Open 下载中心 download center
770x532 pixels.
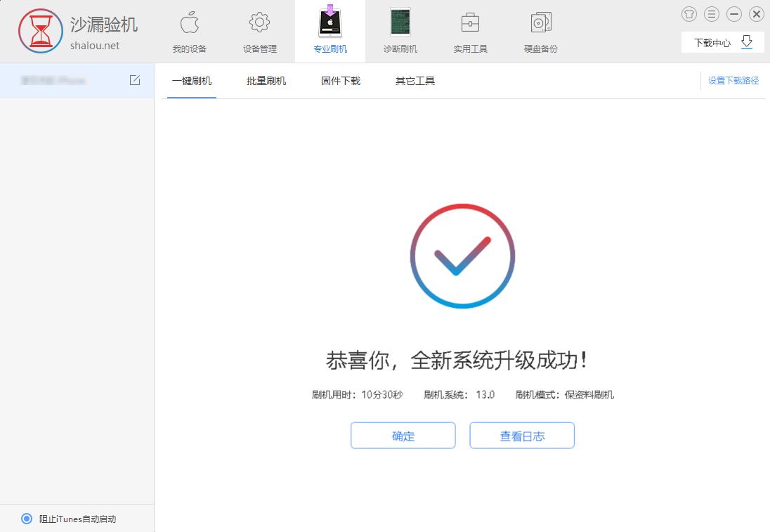(712, 42)
